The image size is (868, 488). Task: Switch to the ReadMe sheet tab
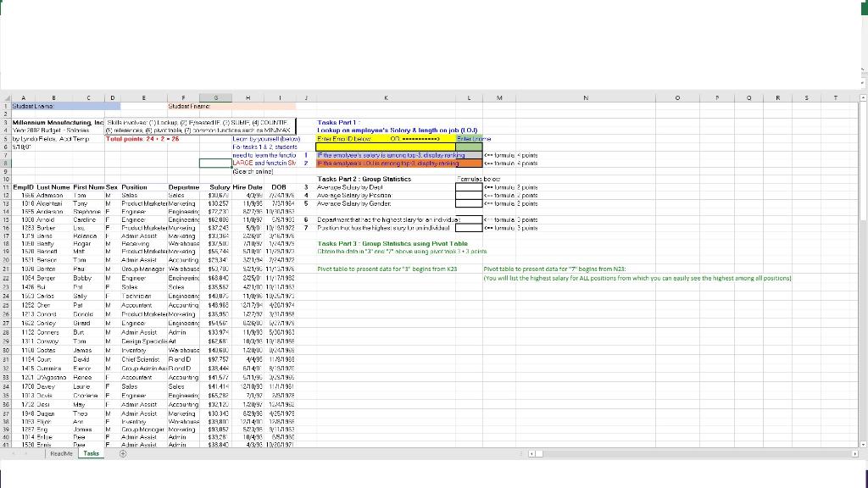(x=61, y=453)
